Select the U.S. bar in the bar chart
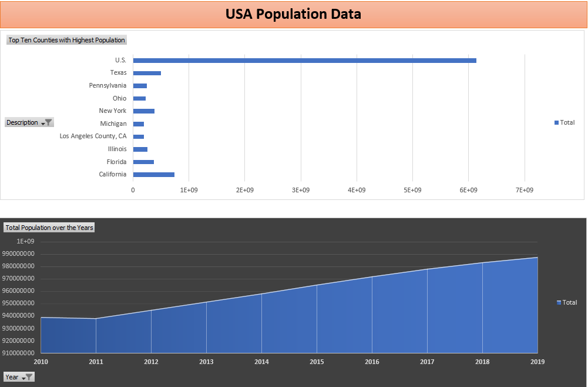Screen dimensions: 588x387 pyautogui.click(x=304, y=61)
